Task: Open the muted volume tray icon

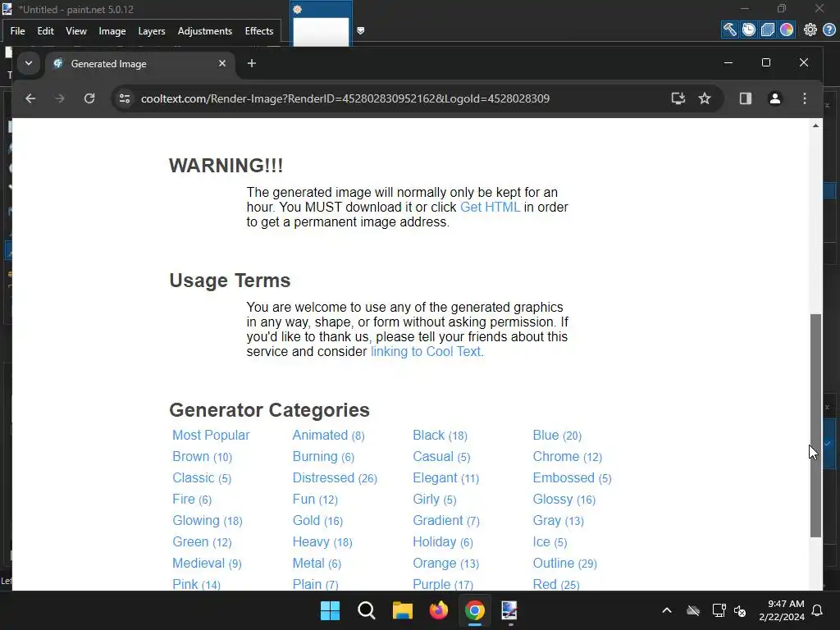Action: coord(741,610)
